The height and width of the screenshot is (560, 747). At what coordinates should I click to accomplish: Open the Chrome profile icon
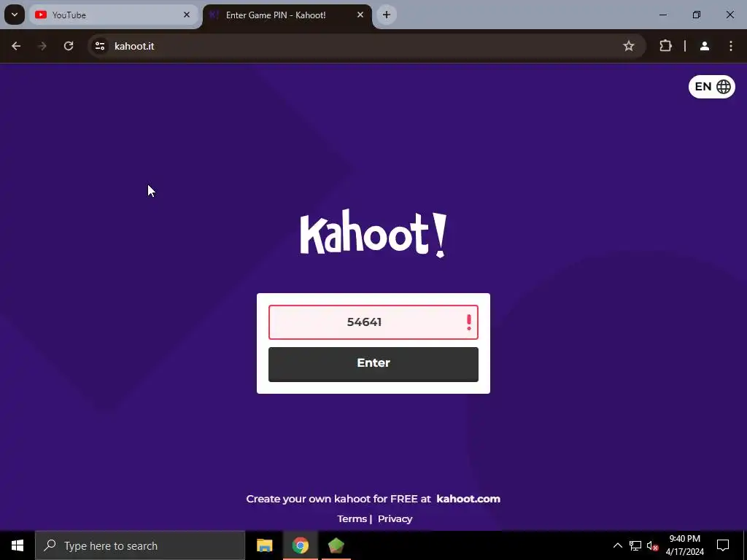pos(705,46)
